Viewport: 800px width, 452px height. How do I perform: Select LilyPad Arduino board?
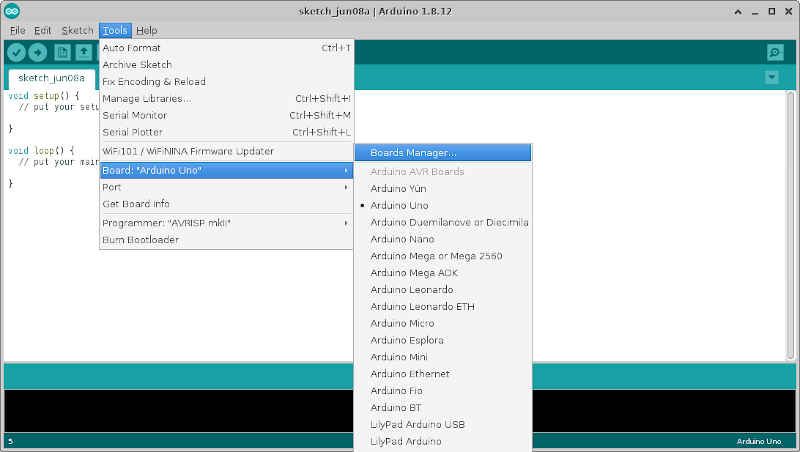(x=443, y=441)
